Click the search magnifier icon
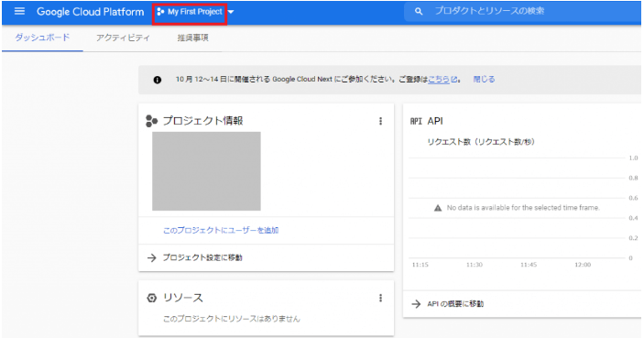Viewport: 644px width, 338px height. 418,12
